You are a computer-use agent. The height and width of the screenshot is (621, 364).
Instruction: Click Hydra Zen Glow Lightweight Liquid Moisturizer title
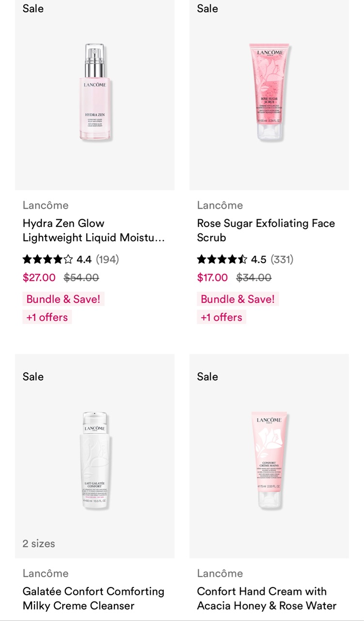click(x=94, y=230)
